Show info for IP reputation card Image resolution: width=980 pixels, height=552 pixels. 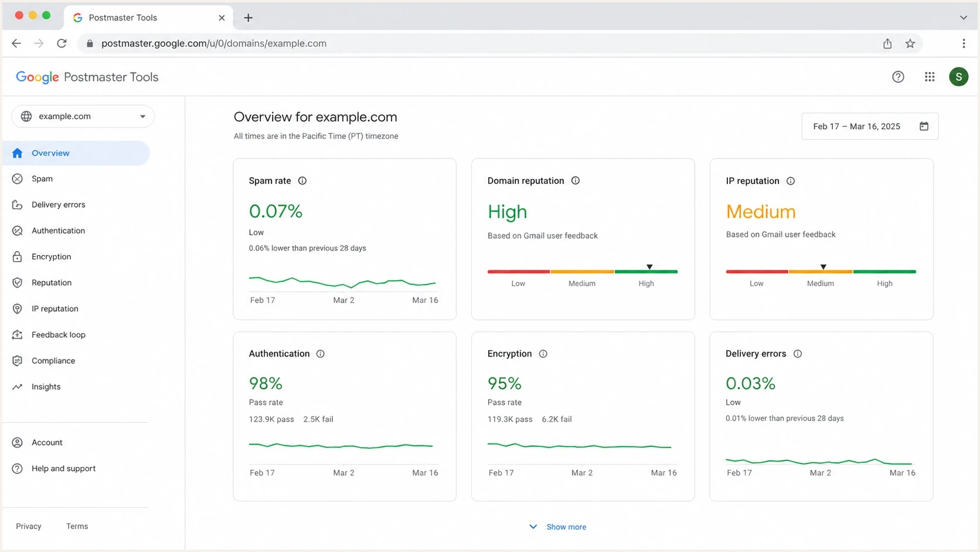(791, 181)
